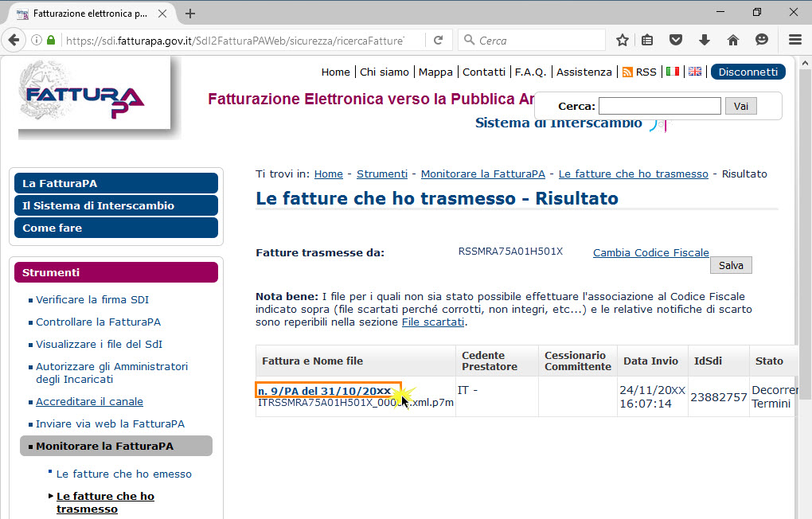Click Le fatture che ho trasmesso breadcrumb
Image resolution: width=812 pixels, height=519 pixels.
[634, 174]
